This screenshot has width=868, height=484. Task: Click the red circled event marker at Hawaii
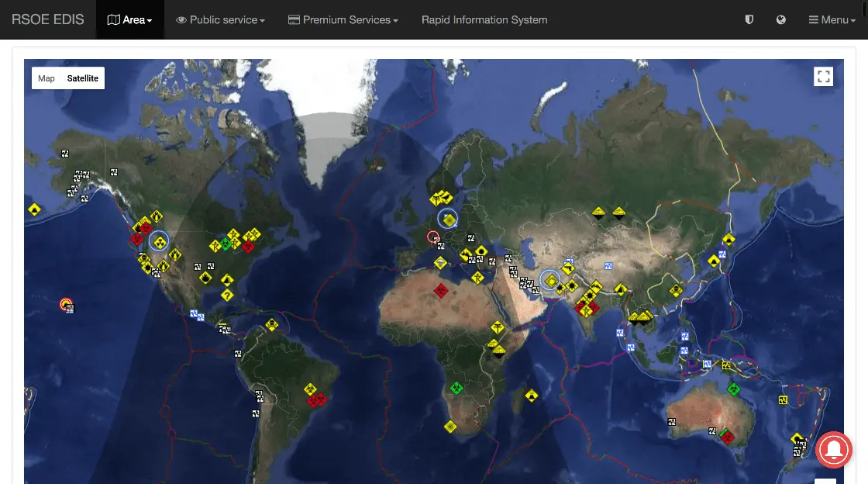tap(67, 305)
